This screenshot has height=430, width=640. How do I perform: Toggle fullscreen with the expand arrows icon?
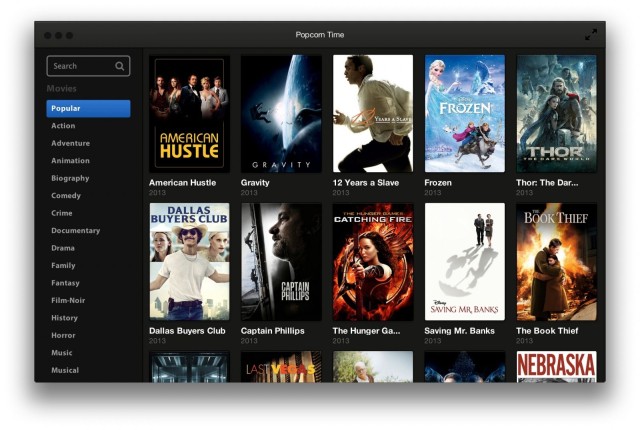point(591,34)
